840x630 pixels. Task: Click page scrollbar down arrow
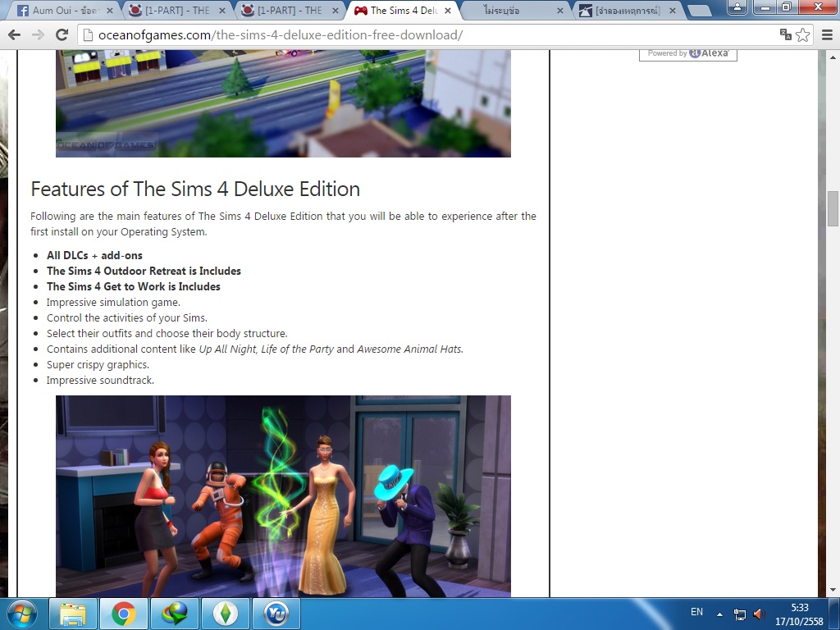tap(833, 590)
